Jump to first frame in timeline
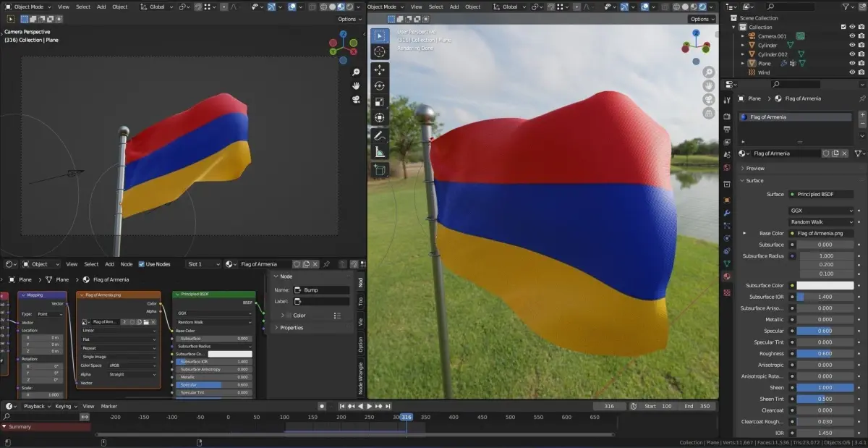 tap(343, 406)
